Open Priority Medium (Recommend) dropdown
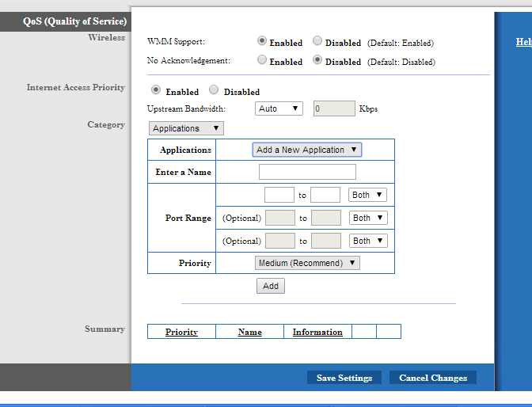This screenshot has height=407, width=532. [x=307, y=263]
